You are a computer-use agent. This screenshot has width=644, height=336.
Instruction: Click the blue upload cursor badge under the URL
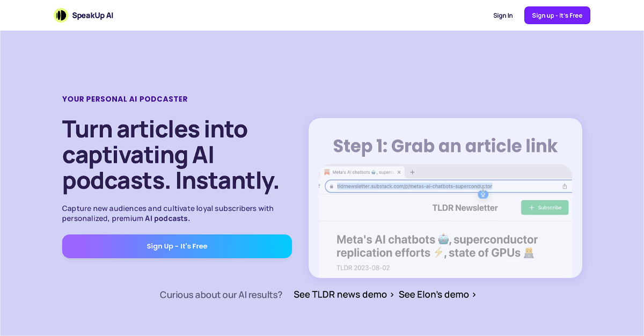[x=483, y=194]
